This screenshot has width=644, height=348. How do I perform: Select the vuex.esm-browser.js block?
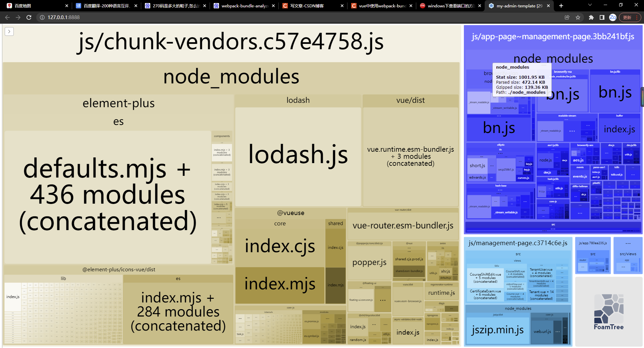point(408,301)
